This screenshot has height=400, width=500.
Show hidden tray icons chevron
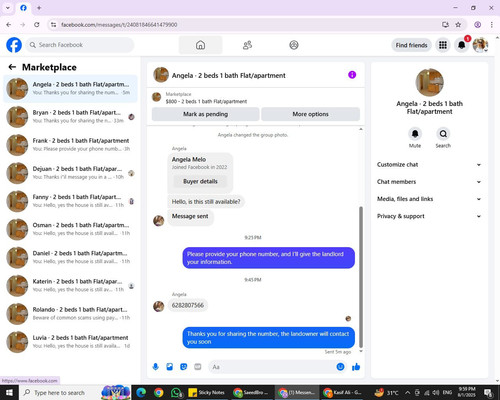click(x=407, y=393)
